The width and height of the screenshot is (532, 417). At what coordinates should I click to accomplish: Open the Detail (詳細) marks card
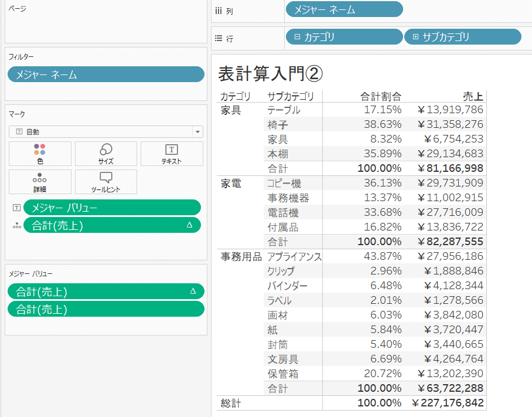point(40,182)
